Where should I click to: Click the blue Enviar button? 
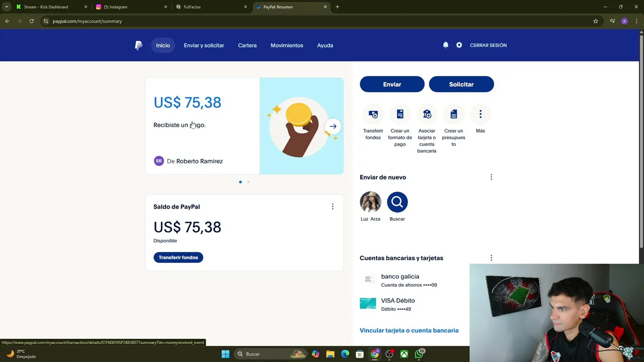coord(392,84)
